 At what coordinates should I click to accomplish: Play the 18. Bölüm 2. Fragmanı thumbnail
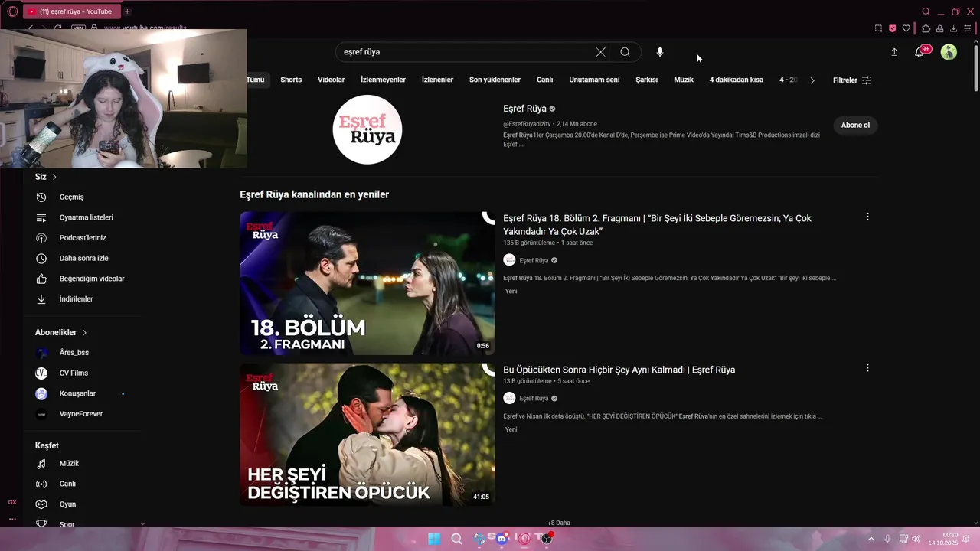point(367,283)
